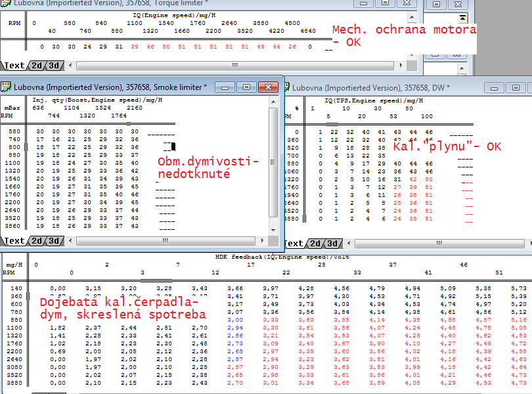Open 2d view in Smoke limiter window
Image resolution: width=532 pixels, height=394 pixels.
click(x=37, y=241)
